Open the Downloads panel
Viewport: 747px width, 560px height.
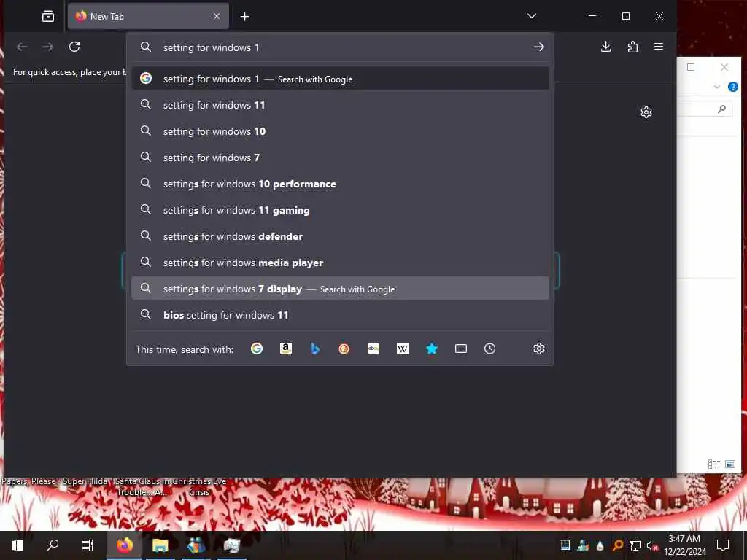coord(606,47)
